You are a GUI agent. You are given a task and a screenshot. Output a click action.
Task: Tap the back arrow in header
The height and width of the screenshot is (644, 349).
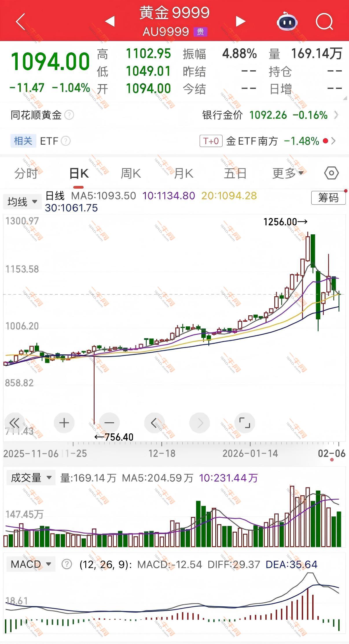coord(21,21)
